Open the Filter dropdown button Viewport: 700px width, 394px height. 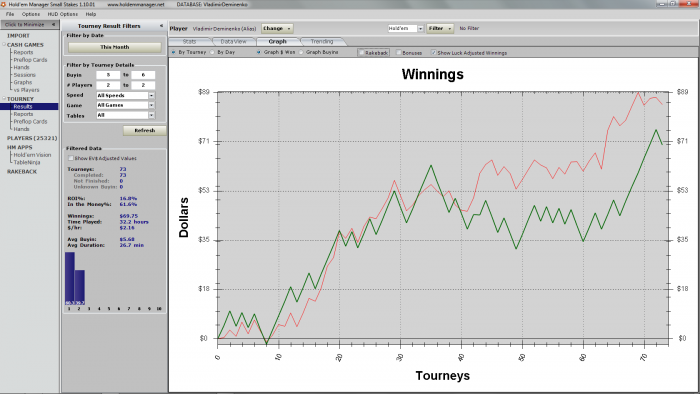[x=440, y=29]
